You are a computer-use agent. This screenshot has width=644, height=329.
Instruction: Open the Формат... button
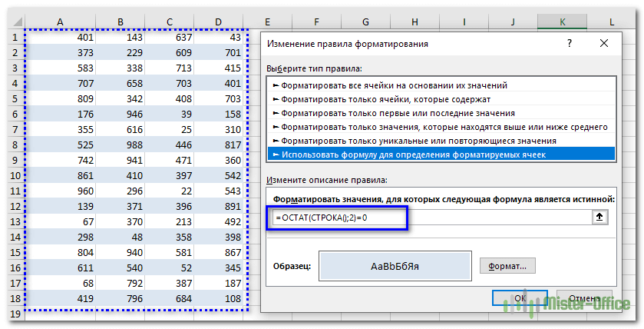[x=507, y=265]
